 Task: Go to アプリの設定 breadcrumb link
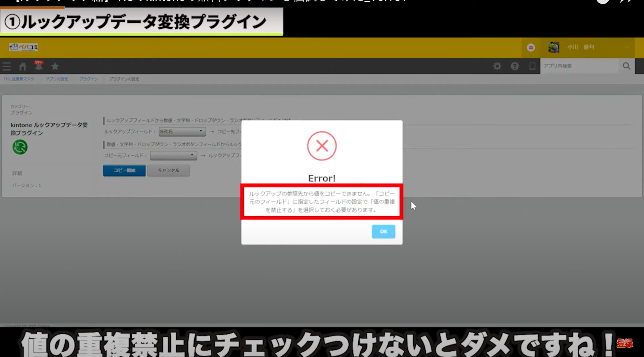[x=57, y=79]
